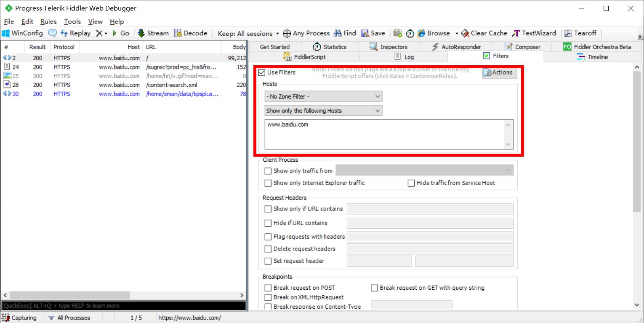The image size is (644, 323).
Task: Check the Break request on POST option
Action: coord(268,288)
